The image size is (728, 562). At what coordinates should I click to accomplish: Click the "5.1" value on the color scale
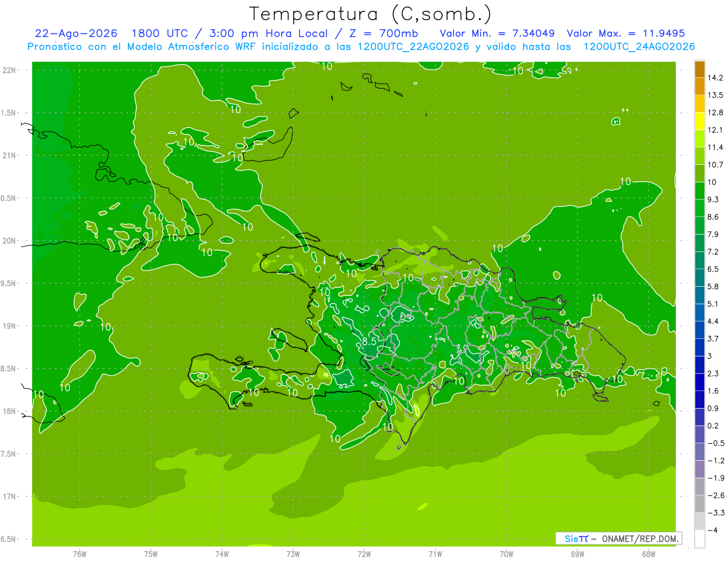coord(713,304)
